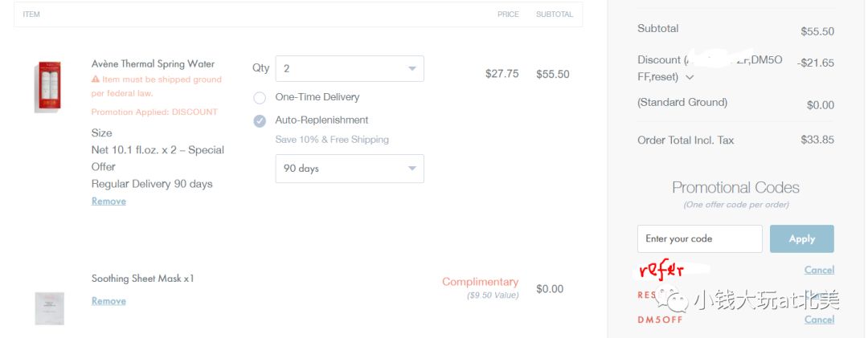Screen dimensions: 868x338
Task: Cancel the refer promotional code
Action: [819, 270]
